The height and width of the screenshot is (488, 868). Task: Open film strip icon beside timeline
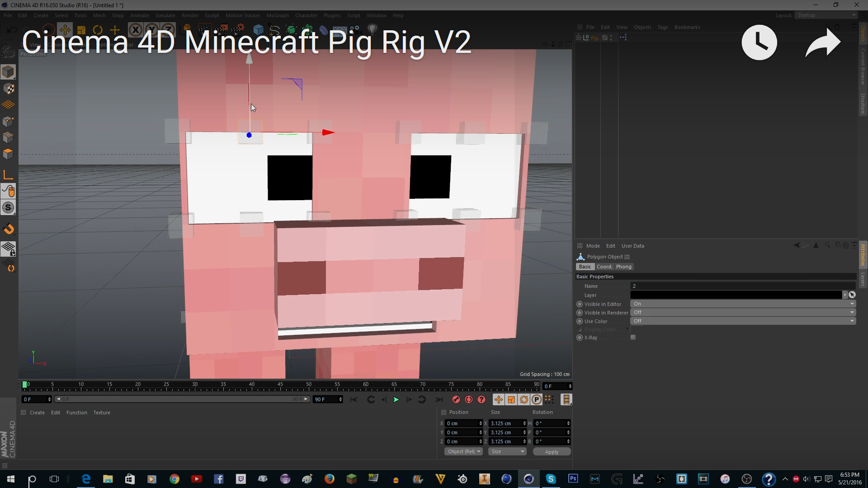click(x=566, y=399)
